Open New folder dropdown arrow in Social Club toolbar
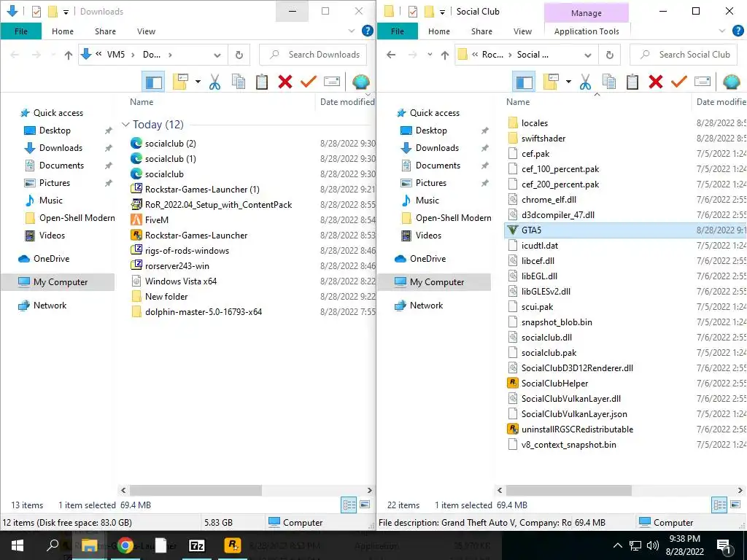The width and height of the screenshot is (747, 560). 568,82
